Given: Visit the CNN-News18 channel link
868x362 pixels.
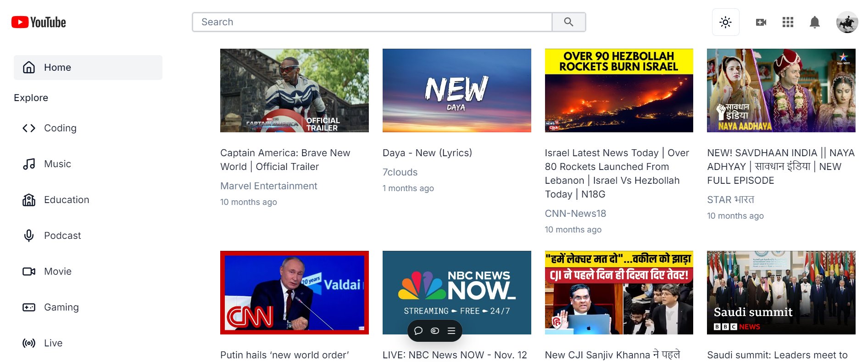Looking at the screenshot, I should click(x=575, y=214).
